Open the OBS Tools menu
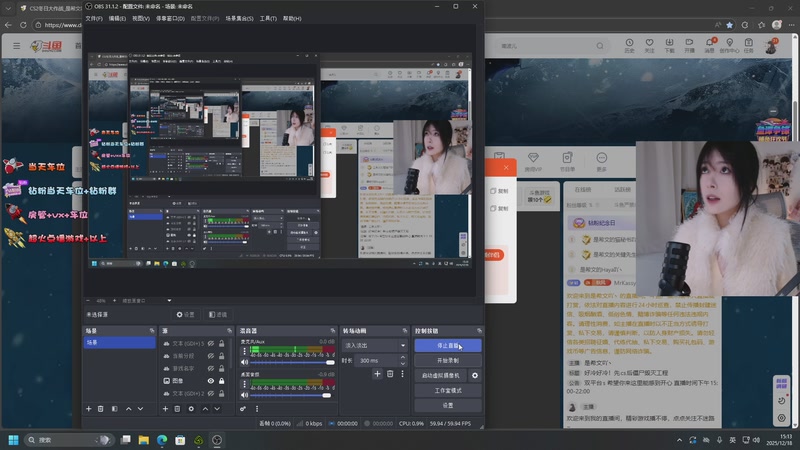 (x=268, y=18)
